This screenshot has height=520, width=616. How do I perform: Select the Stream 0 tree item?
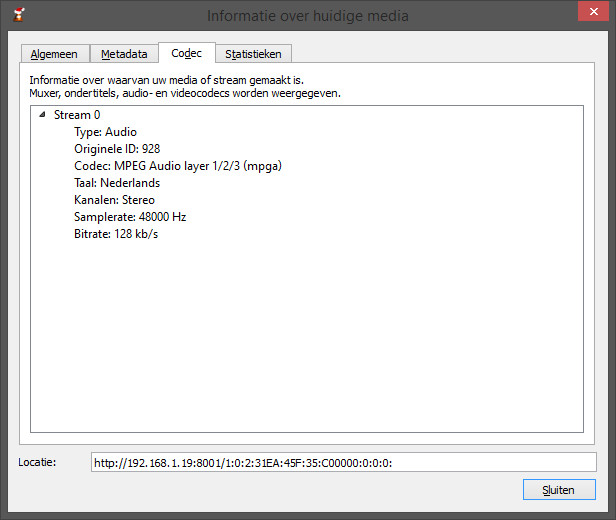[x=77, y=115]
